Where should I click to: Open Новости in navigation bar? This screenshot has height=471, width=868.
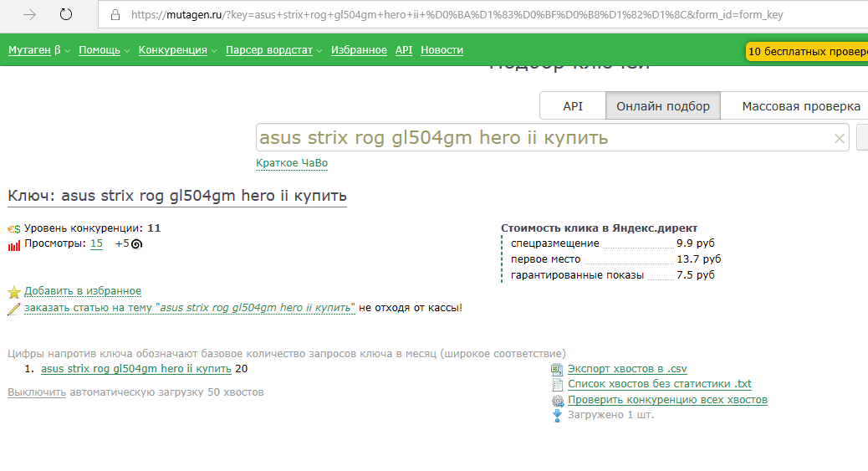[x=442, y=50]
